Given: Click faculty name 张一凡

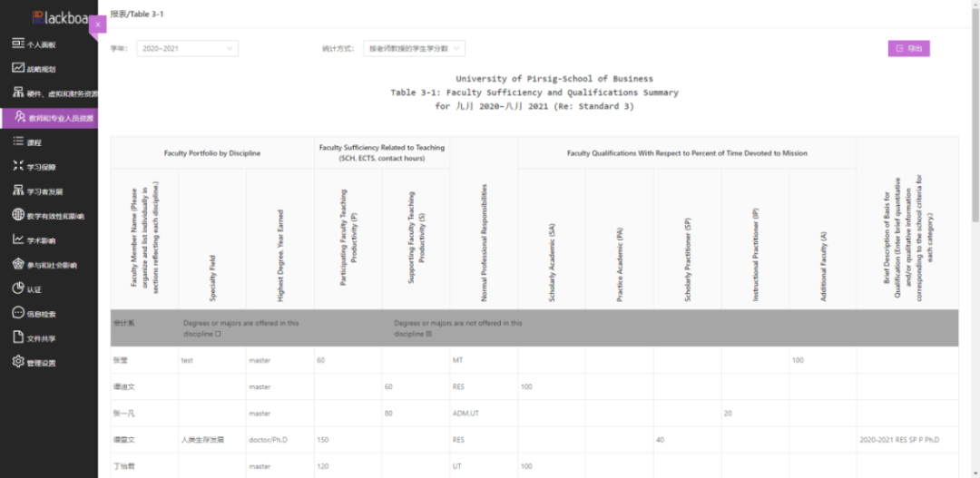Looking at the screenshot, I should [122, 413].
